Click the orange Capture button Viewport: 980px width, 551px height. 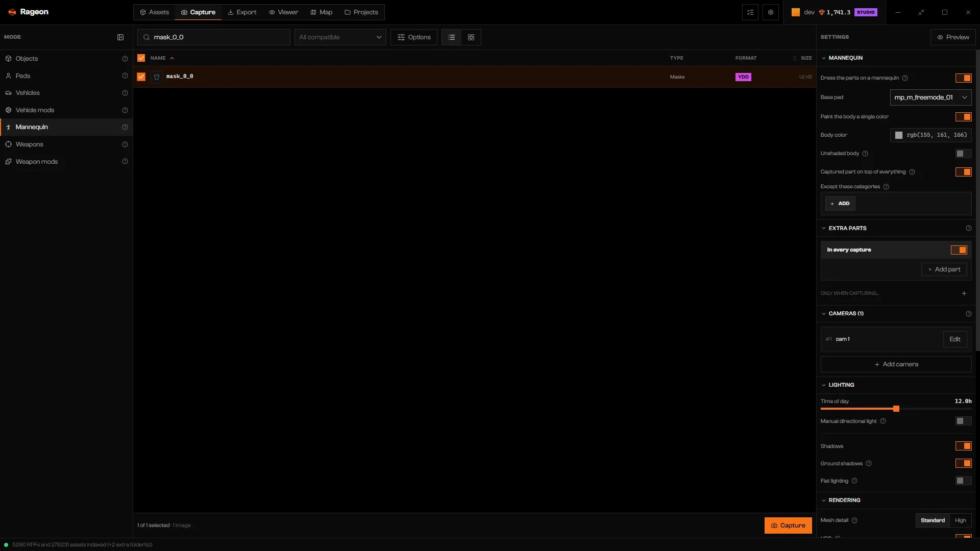[x=788, y=525]
